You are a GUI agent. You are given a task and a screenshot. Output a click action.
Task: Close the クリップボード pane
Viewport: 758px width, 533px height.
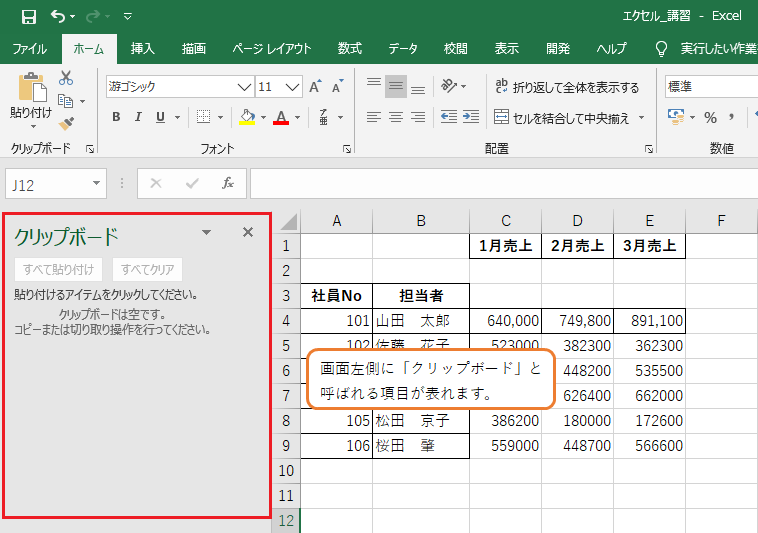tap(248, 232)
